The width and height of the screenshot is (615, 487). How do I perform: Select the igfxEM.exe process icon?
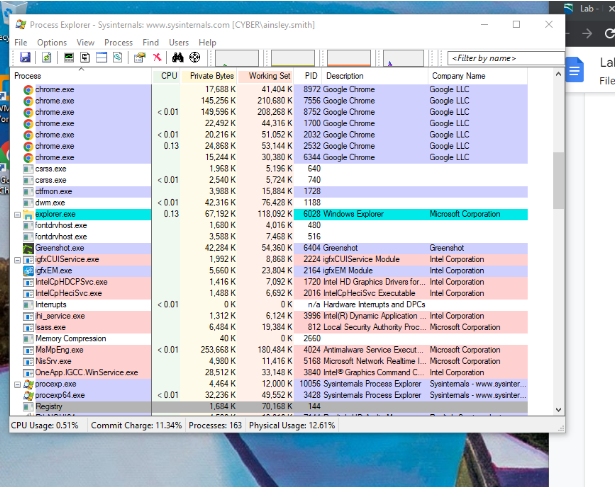coord(28,271)
